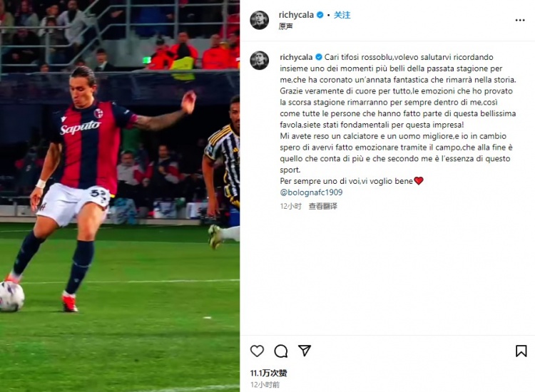Click the red heart emoji in caption
Image resolution: width=535 pixels, height=392 pixels.
419,181
